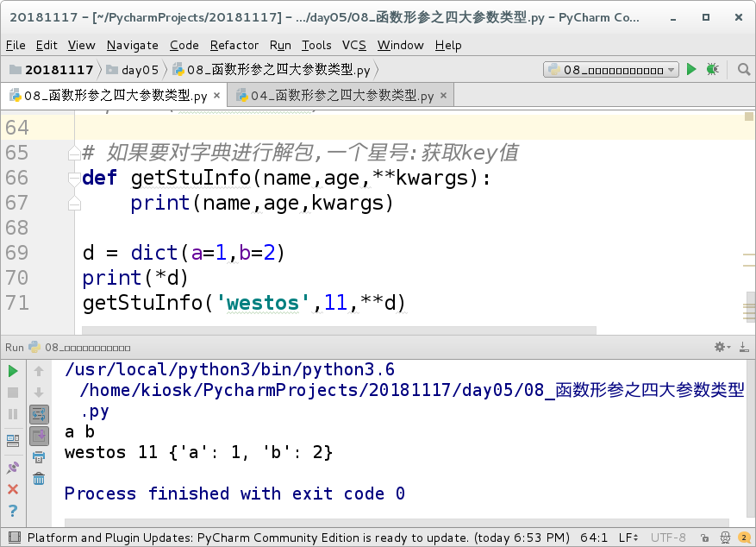Rerun the program in the Run panel
The image size is (756, 547).
coord(14,370)
